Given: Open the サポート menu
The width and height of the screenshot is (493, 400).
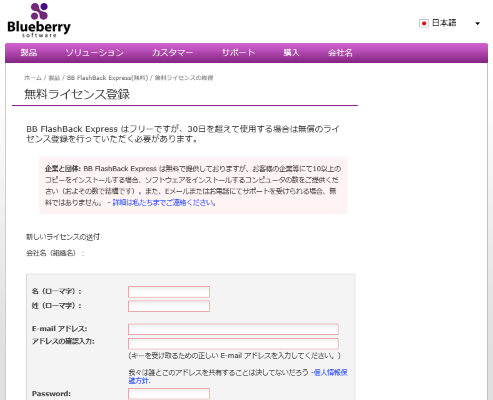Looking at the screenshot, I should (x=238, y=53).
